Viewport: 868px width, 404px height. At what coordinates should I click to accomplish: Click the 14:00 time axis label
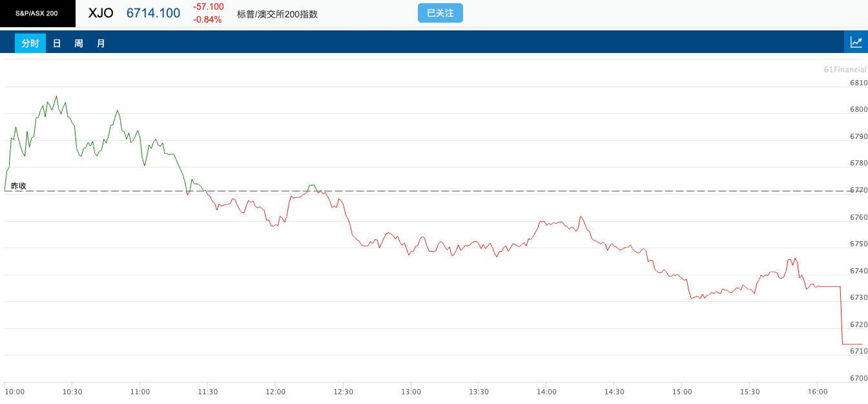pos(546,392)
